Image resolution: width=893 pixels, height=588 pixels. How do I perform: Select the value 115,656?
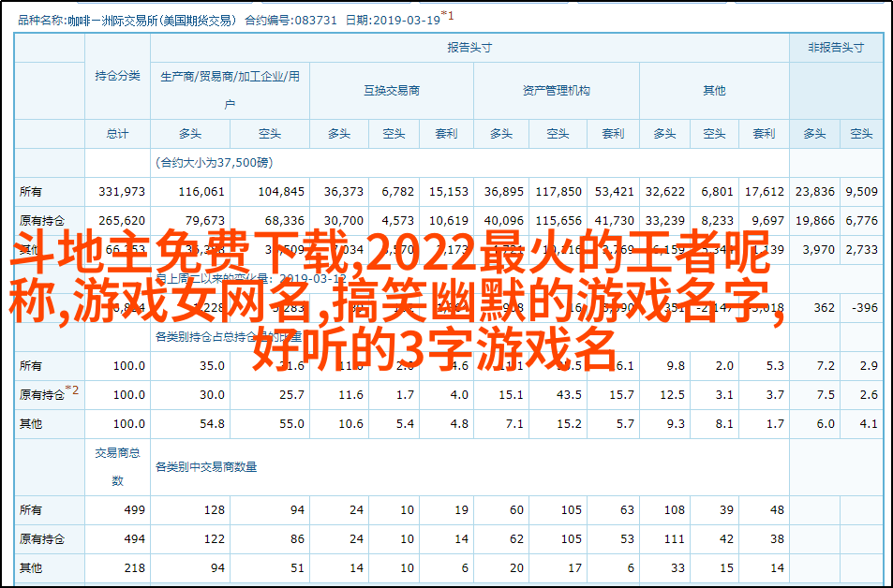tap(558, 220)
